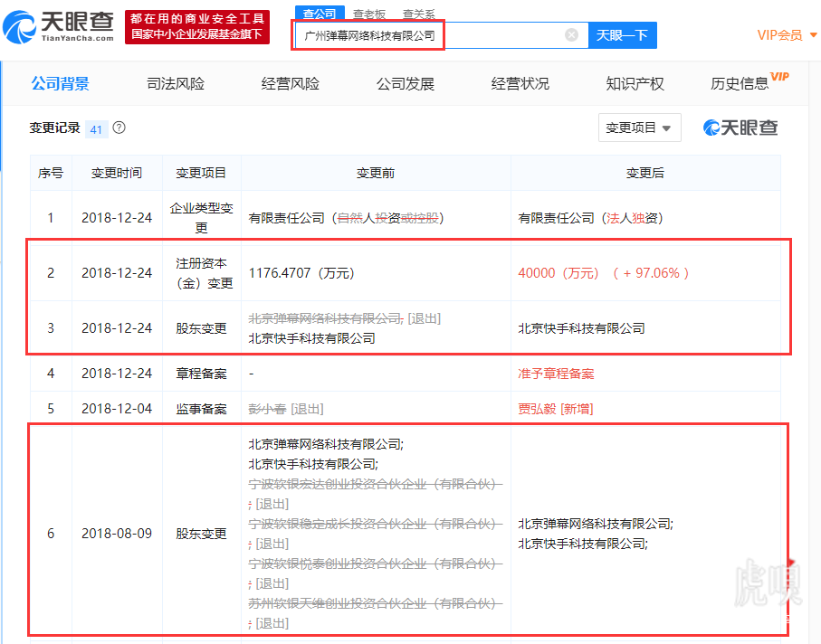
Task: Clear the search box using the × icon
Action: [x=571, y=34]
